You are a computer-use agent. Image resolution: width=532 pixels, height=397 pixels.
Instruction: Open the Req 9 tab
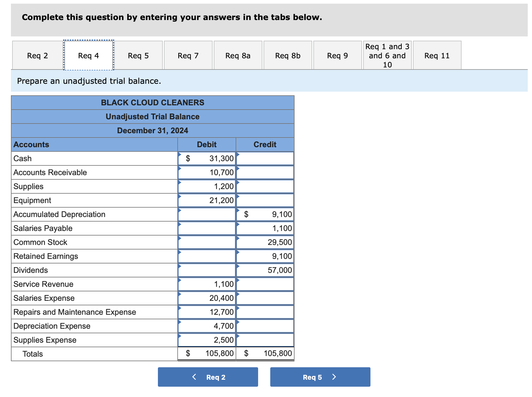337,55
